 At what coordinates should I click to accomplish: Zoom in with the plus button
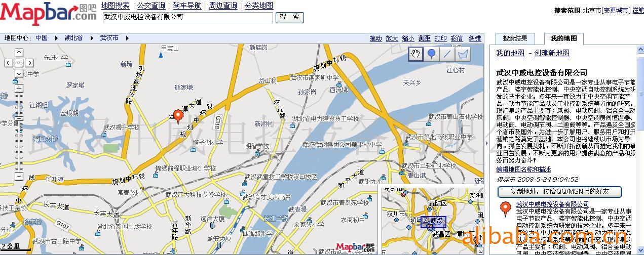[x=19, y=88]
